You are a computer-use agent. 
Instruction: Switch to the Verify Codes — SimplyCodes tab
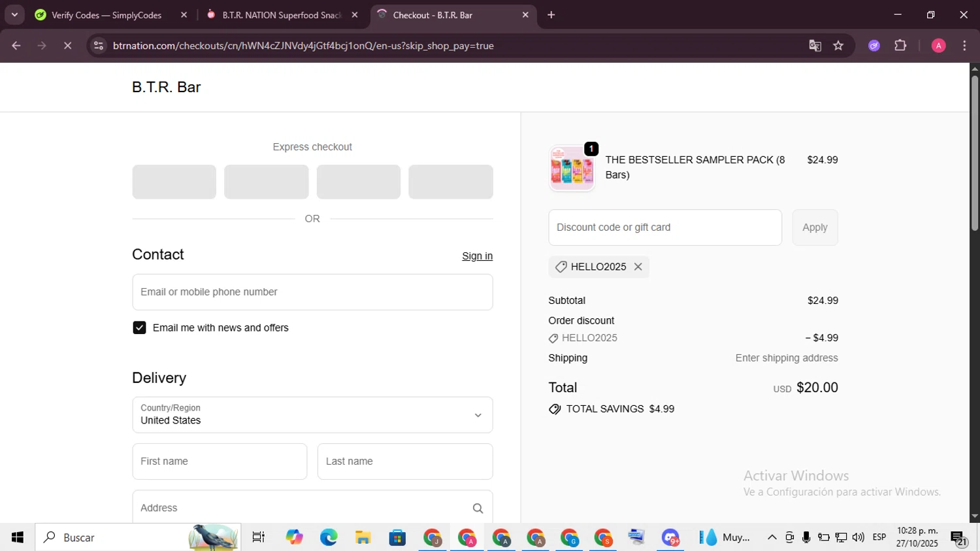coord(105,15)
